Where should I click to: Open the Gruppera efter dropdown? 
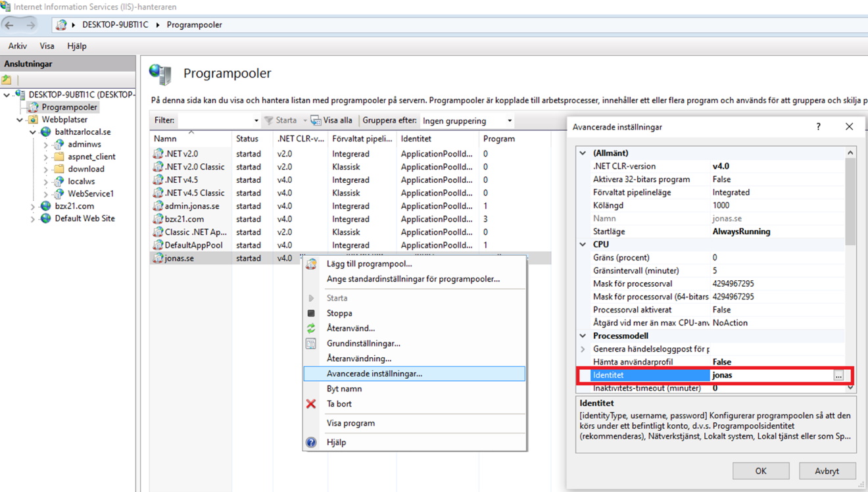pyautogui.click(x=509, y=121)
